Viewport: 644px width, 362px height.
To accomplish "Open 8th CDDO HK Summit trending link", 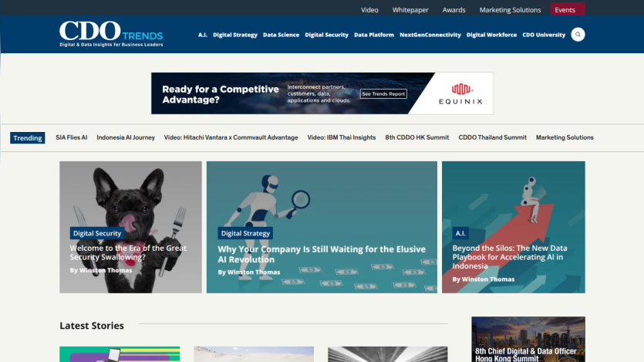I will (x=417, y=137).
